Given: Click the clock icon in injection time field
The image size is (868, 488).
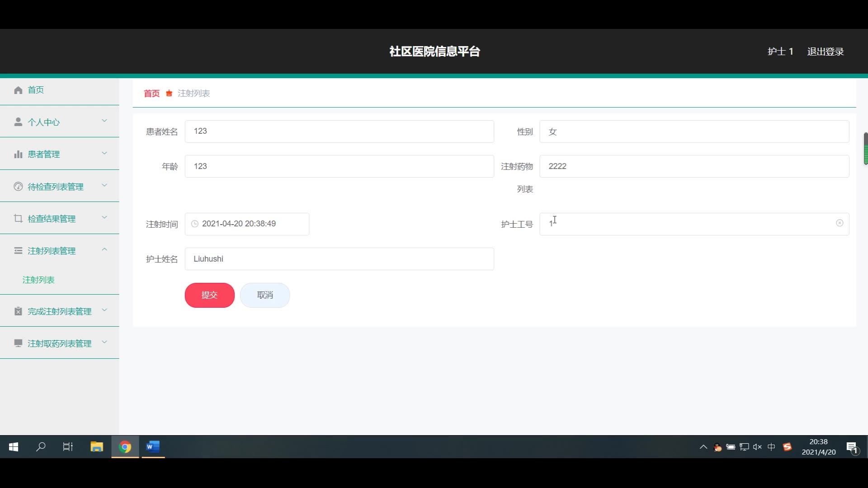Looking at the screenshot, I should pos(195,224).
